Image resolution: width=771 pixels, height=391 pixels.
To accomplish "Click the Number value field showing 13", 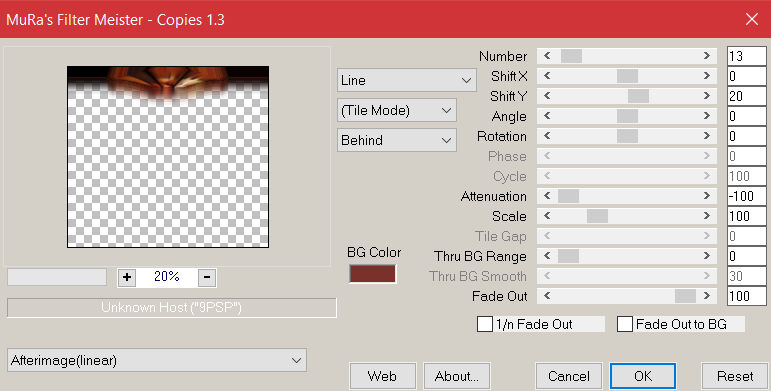I will tap(746, 56).
